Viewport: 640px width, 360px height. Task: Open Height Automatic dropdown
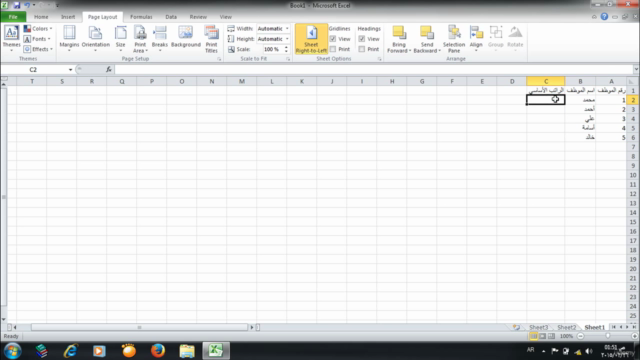[287, 39]
